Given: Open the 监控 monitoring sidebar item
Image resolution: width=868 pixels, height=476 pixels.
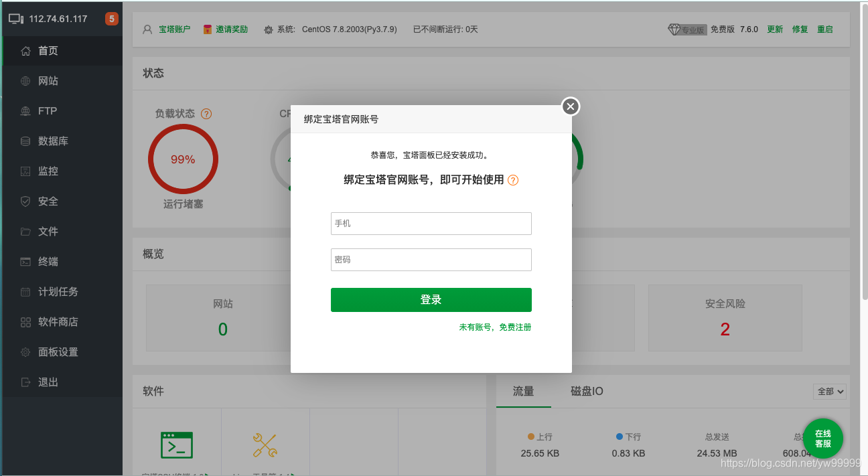Looking at the screenshot, I should (62, 171).
